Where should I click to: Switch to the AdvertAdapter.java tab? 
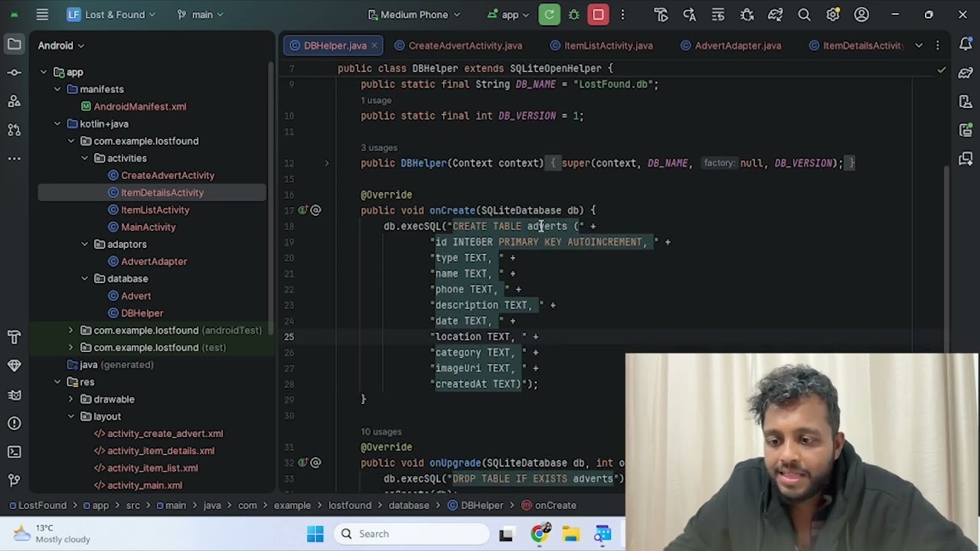click(730, 45)
